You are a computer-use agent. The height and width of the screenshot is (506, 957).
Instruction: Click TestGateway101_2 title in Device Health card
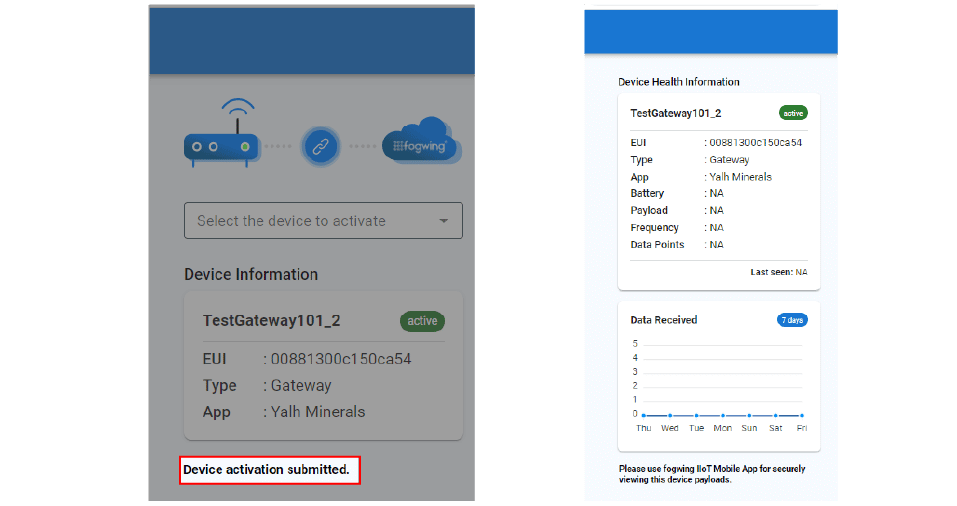tap(676, 113)
